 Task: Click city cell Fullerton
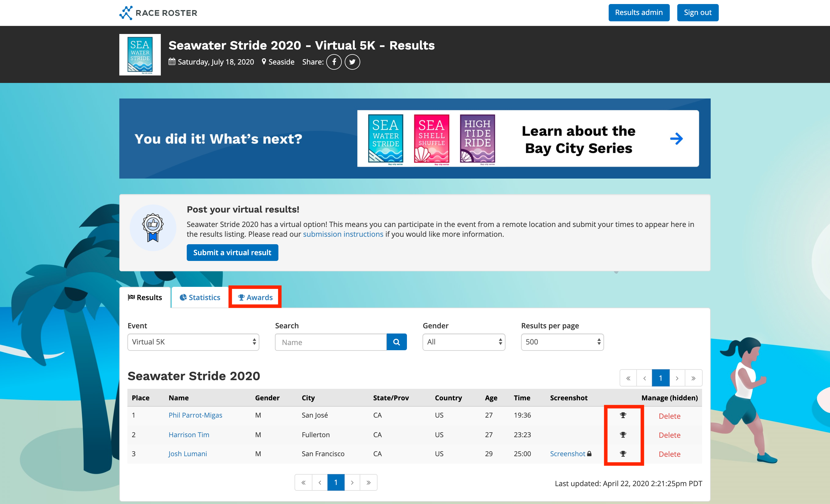316,435
